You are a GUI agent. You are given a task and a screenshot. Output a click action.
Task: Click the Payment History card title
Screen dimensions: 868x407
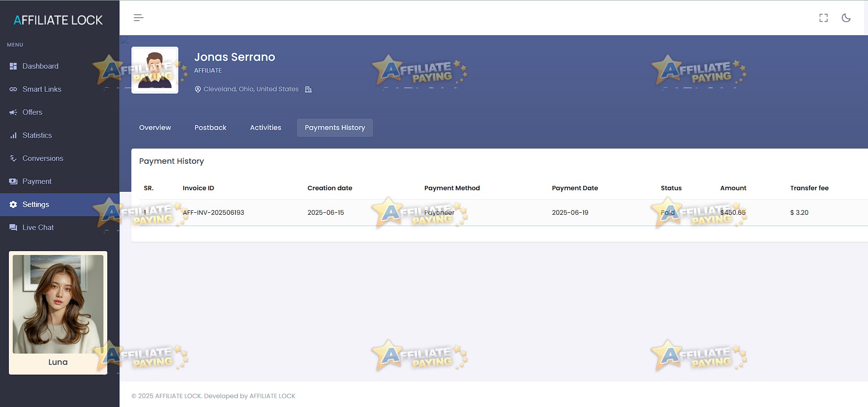click(172, 161)
